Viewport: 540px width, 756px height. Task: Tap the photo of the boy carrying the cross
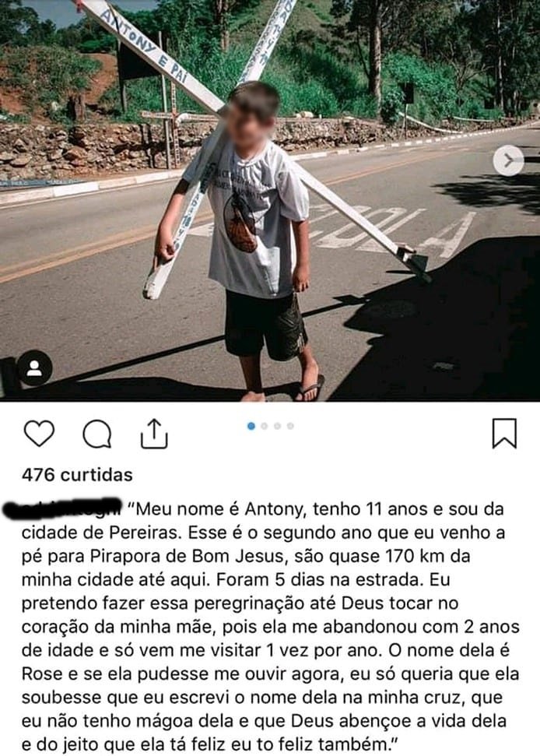270,201
